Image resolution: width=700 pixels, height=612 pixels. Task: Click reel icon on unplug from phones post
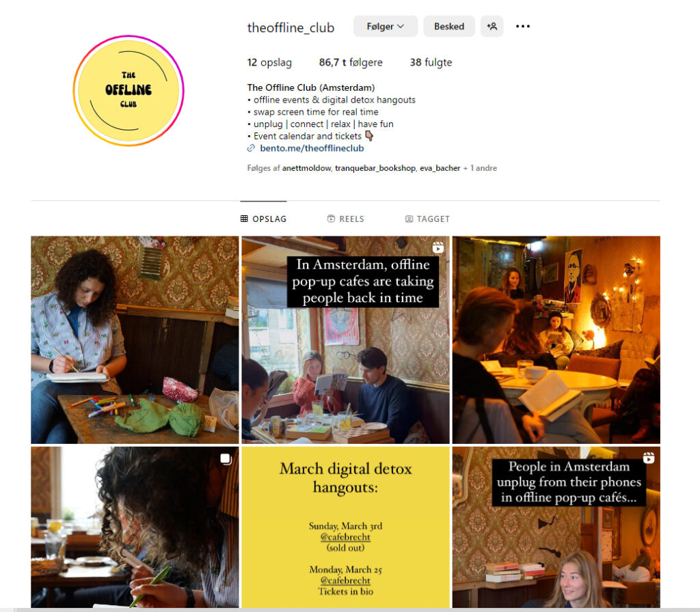coord(649,458)
